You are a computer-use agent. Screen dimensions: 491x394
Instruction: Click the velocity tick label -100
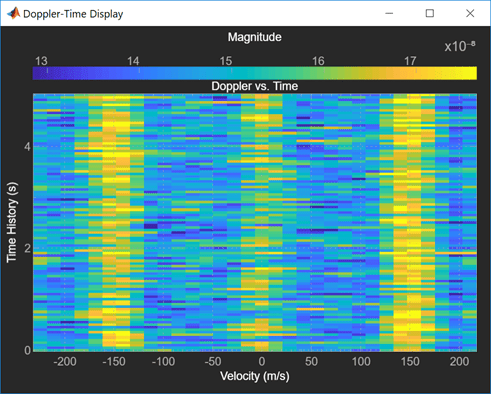pyautogui.click(x=163, y=362)
